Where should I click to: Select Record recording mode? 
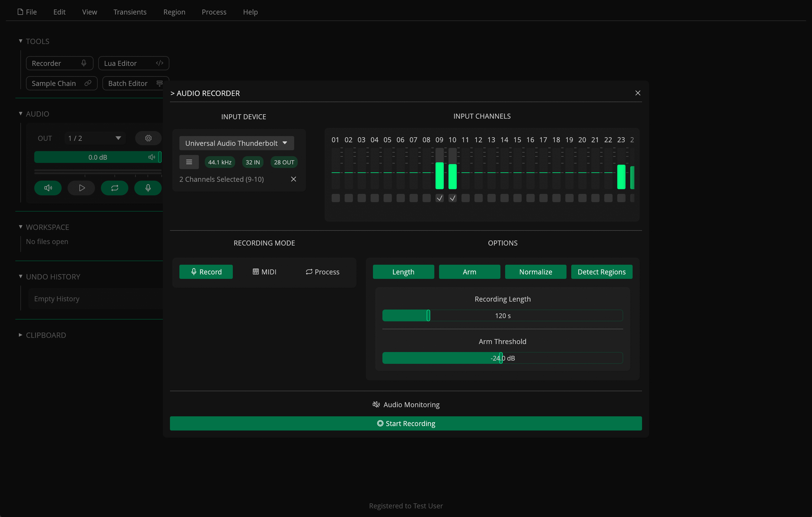coord(206,272)
